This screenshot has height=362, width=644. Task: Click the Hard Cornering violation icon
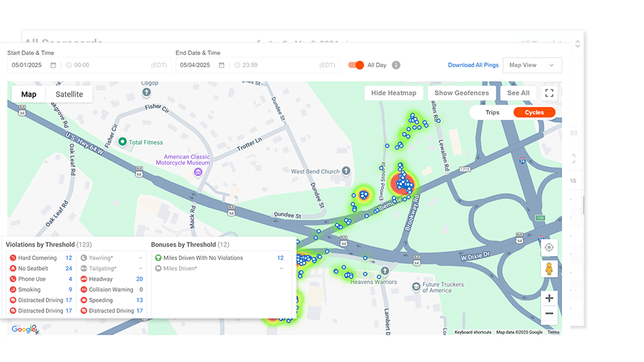pyautogui.click(x=13, y=257)
